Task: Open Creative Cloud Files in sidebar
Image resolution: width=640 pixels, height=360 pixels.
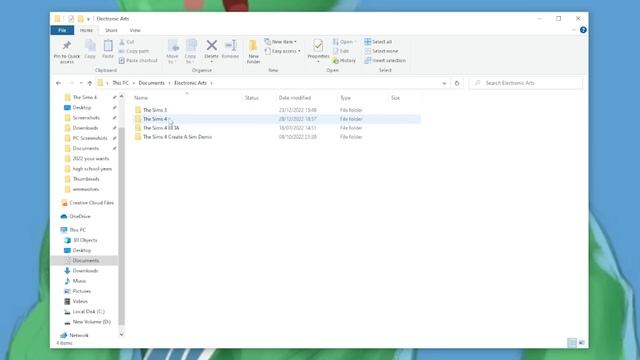Action: click(x=91, y=203)
